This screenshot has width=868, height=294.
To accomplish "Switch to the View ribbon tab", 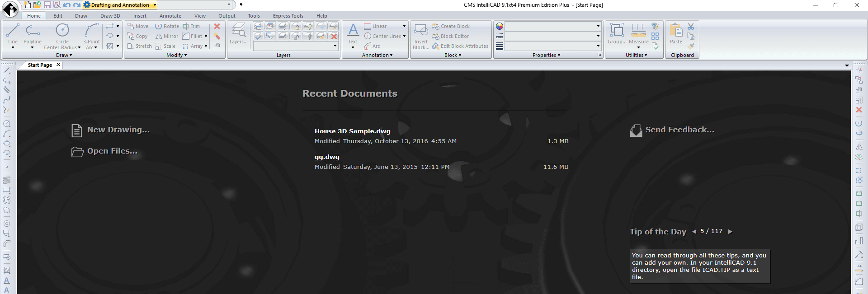I will point(200,16).
